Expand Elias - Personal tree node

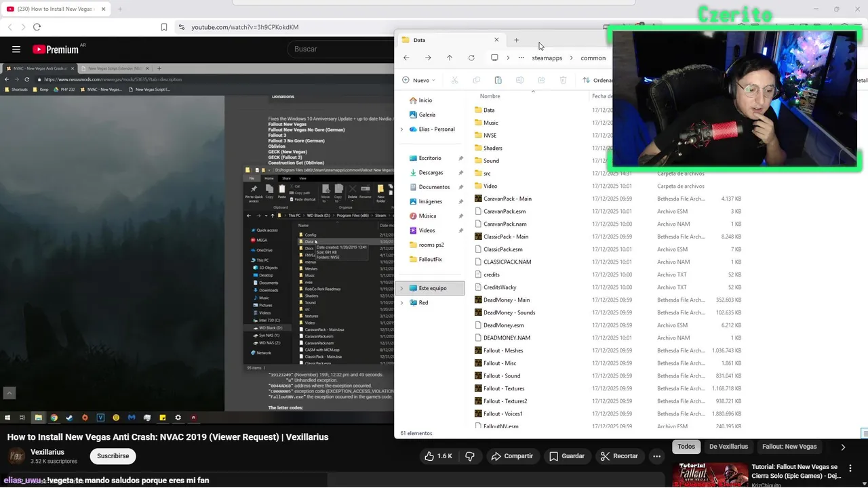[401, 129]
